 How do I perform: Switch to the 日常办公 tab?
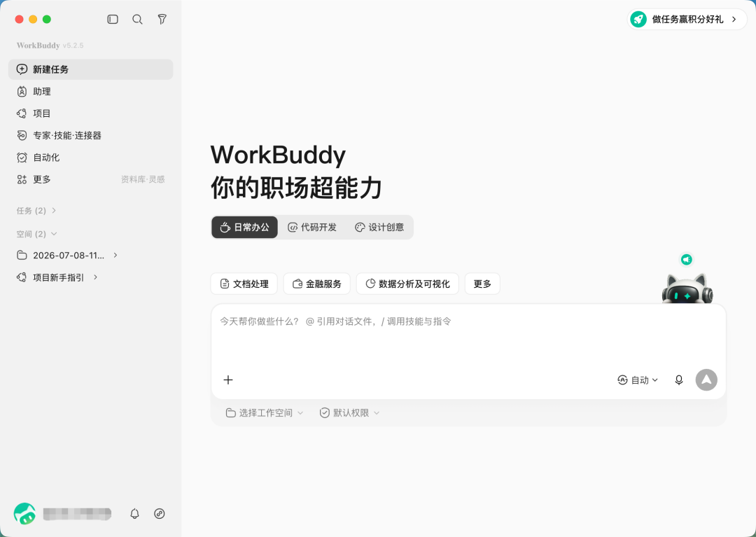coord(244,227)
